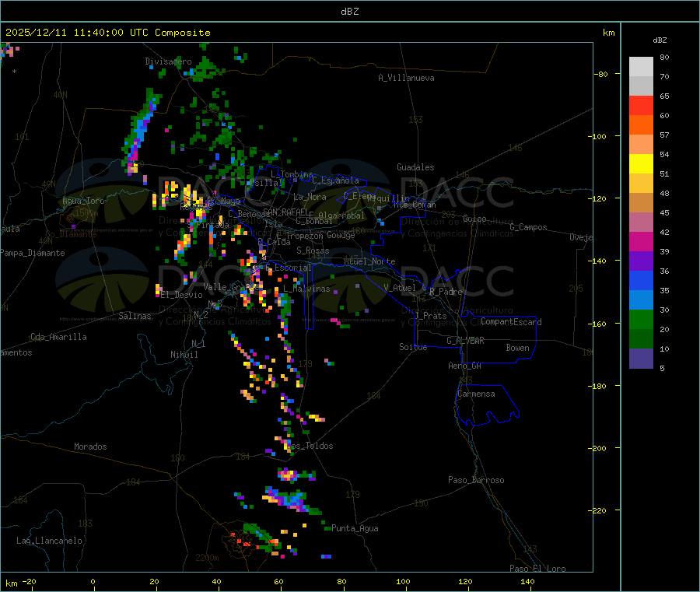Click the 'R_Padre' place label
700x592 pixels.
(446, 292)
